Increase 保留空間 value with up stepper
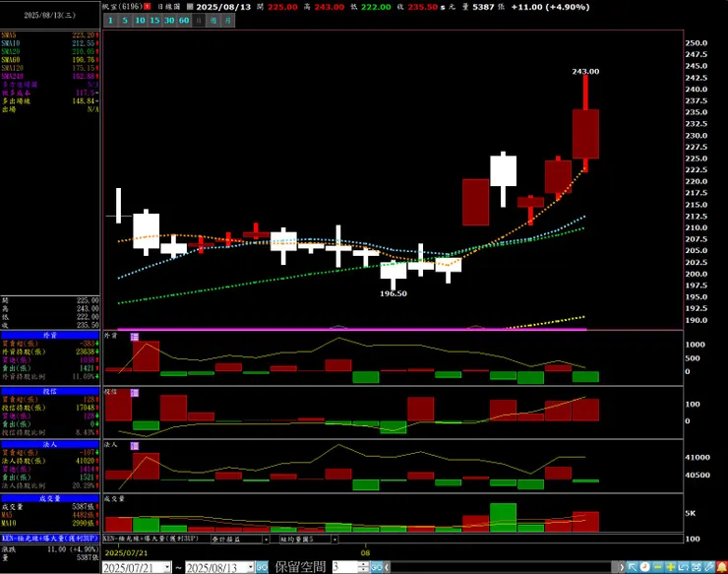The image size is (728, 574). coord(363,564)
